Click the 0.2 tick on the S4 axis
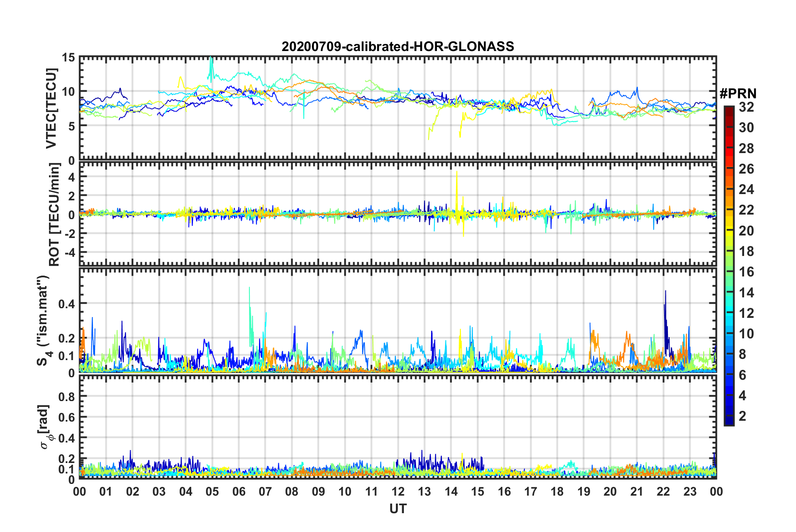 pos(67,338)
